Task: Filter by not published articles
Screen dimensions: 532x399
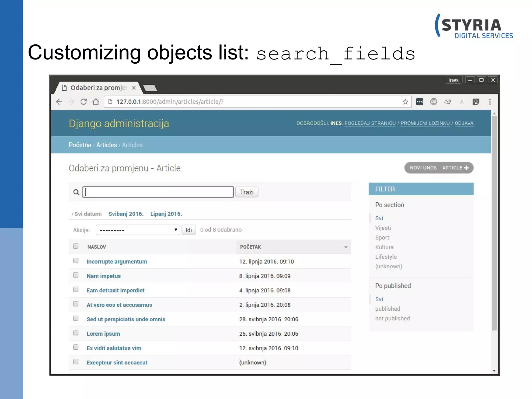Action: click(x=392, y=318)
